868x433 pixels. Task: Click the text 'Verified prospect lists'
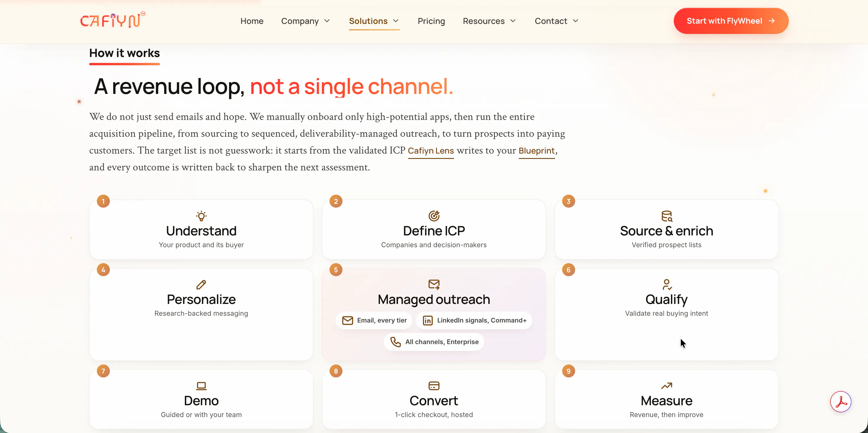click(x=667, y=245)
